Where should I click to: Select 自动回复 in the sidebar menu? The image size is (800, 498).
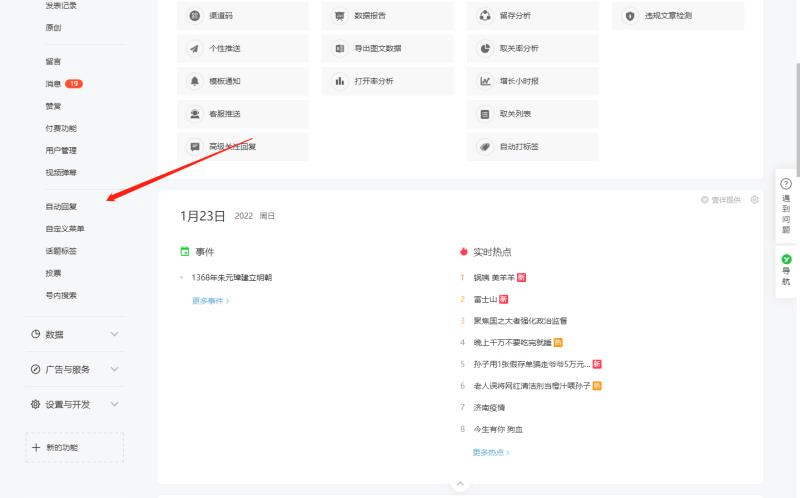61,207
